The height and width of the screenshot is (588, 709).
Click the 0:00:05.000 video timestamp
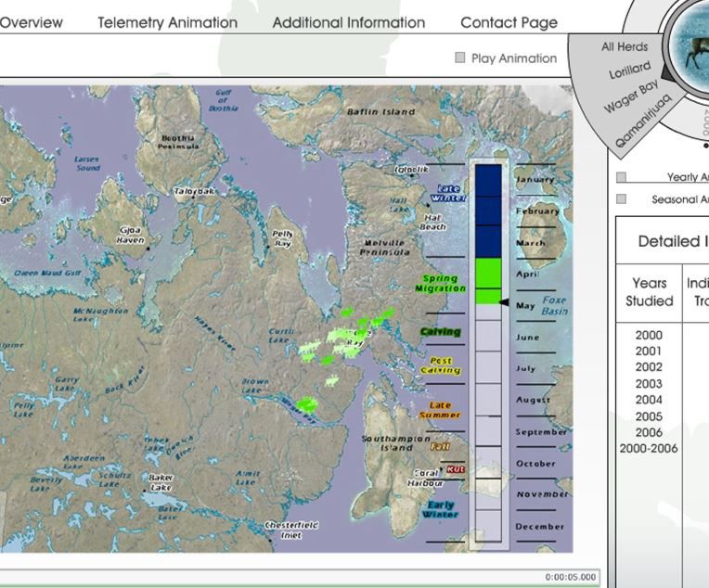[570, 577]
